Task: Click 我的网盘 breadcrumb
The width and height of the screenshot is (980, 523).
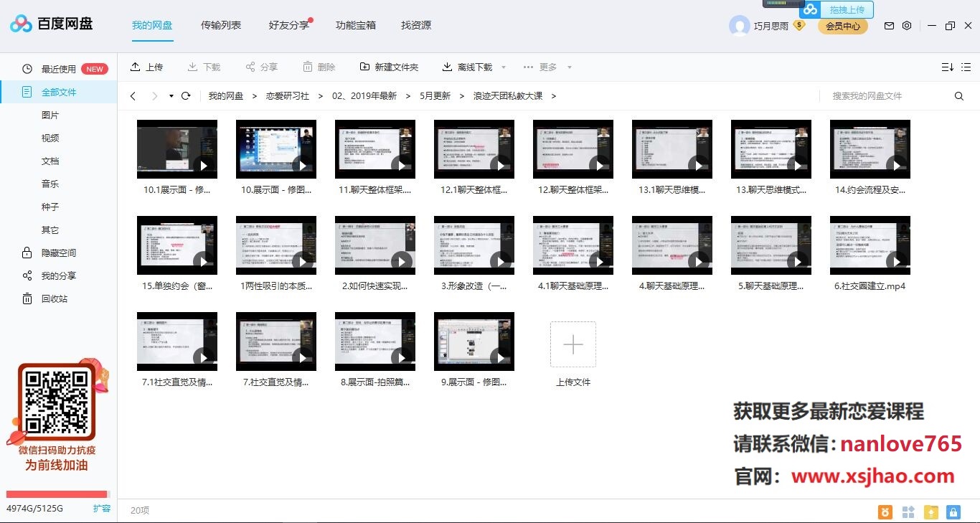Action: pos(226,96)
